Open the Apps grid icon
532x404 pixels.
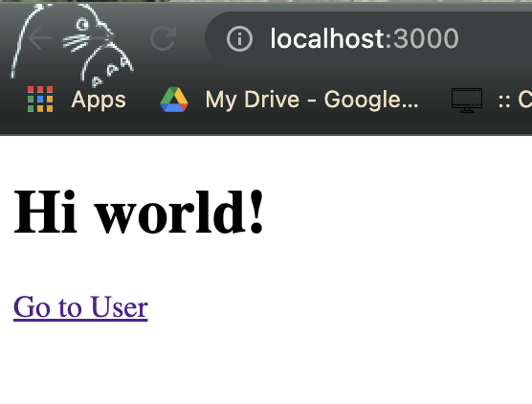pos(40,100)
